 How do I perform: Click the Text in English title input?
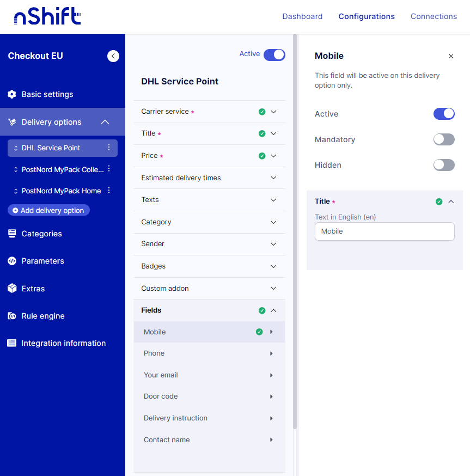(x=384, y=231)
